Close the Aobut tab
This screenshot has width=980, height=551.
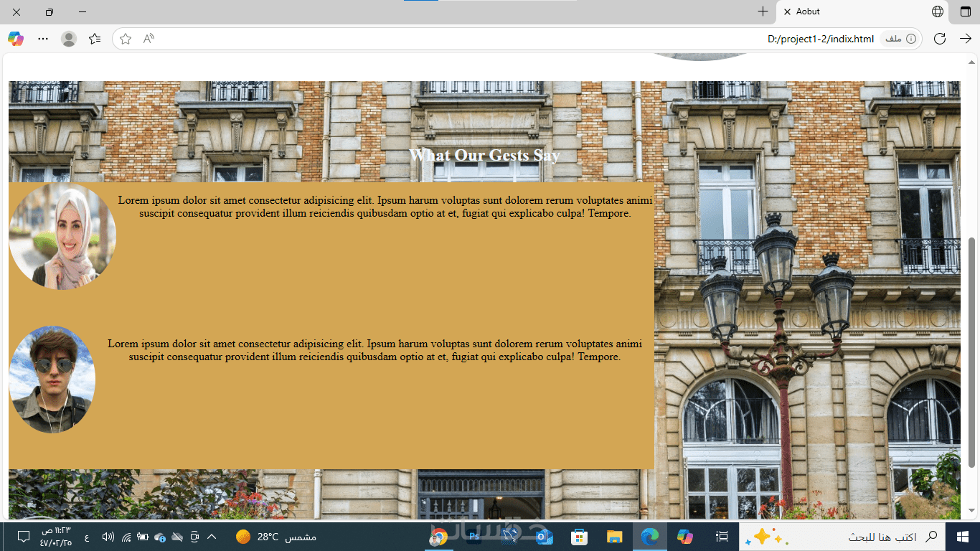[787, 11]
